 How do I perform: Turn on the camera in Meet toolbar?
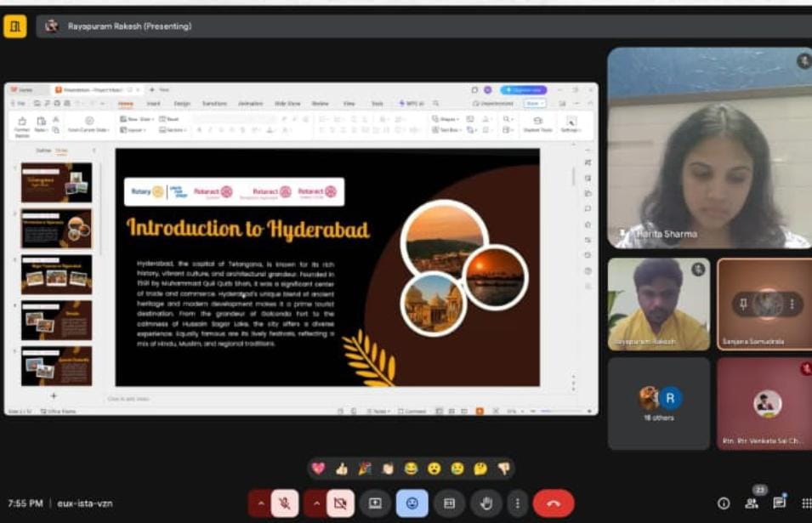click(x=340, y=503)
